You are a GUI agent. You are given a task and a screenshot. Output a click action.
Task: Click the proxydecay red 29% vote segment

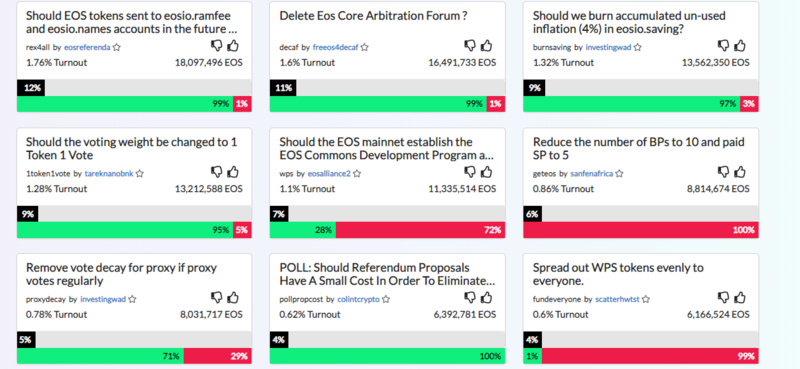(x=217, y=356)
